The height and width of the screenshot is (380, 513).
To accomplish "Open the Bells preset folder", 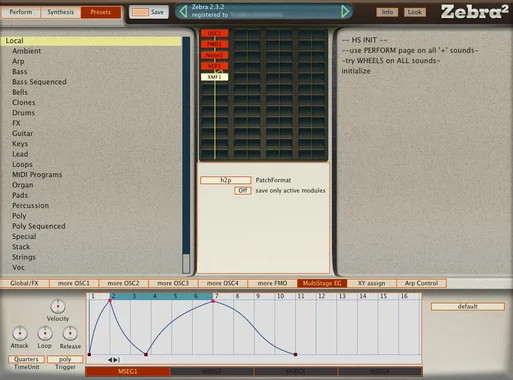I will point(20,92).
